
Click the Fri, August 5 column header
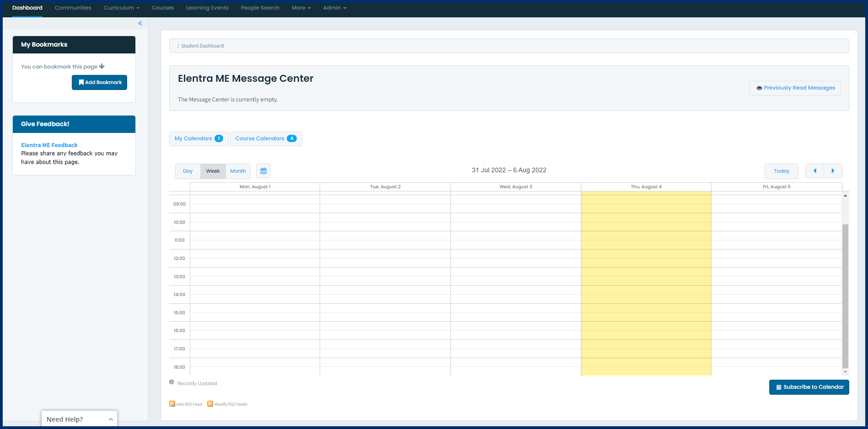coord(777,186)
